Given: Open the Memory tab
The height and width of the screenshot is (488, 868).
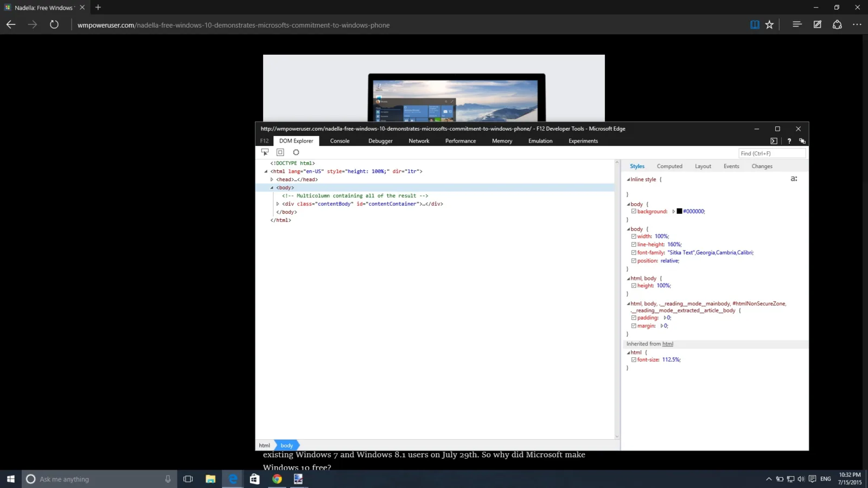Looking at the screenshot, I should click(502, 141).
